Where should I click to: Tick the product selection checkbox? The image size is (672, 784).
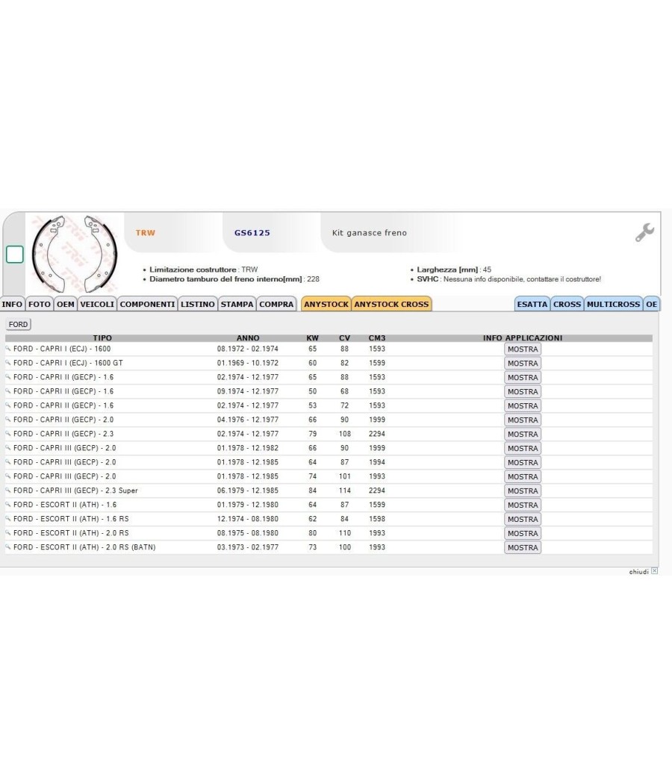tap(14, 255)
